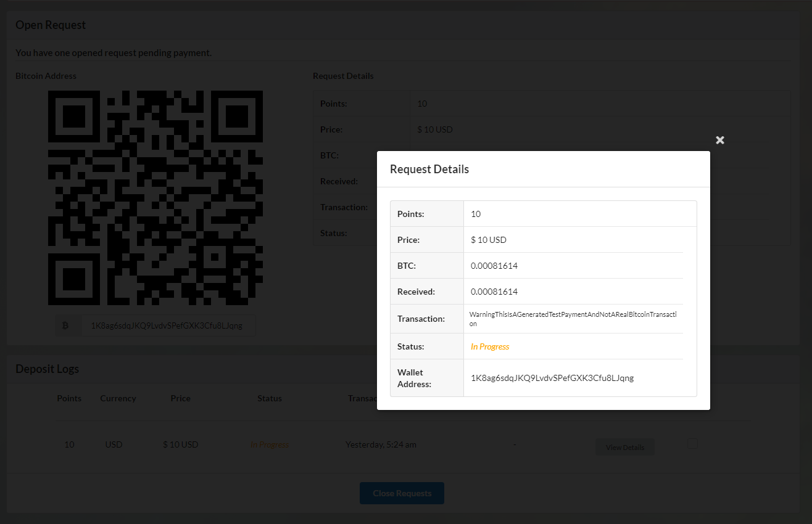
Task: Click the Bitcoin address field under the QR code
Action: pyautogui.click(x=168, y=325)
